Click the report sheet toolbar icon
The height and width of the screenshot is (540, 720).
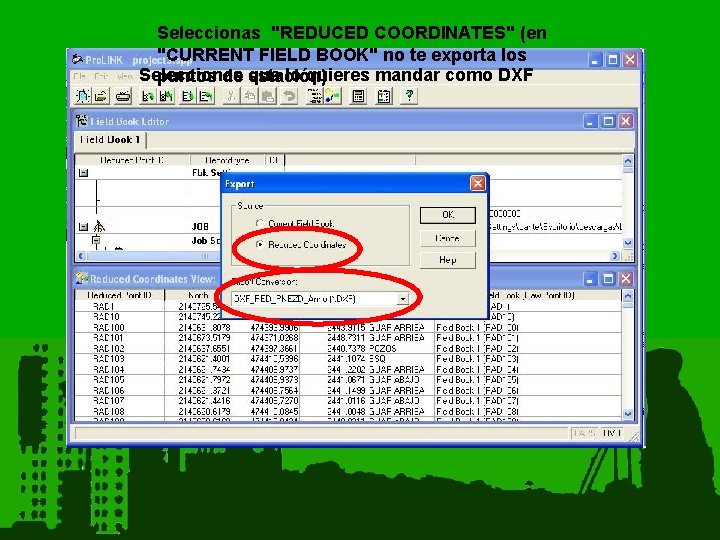[x=384, y=96]
